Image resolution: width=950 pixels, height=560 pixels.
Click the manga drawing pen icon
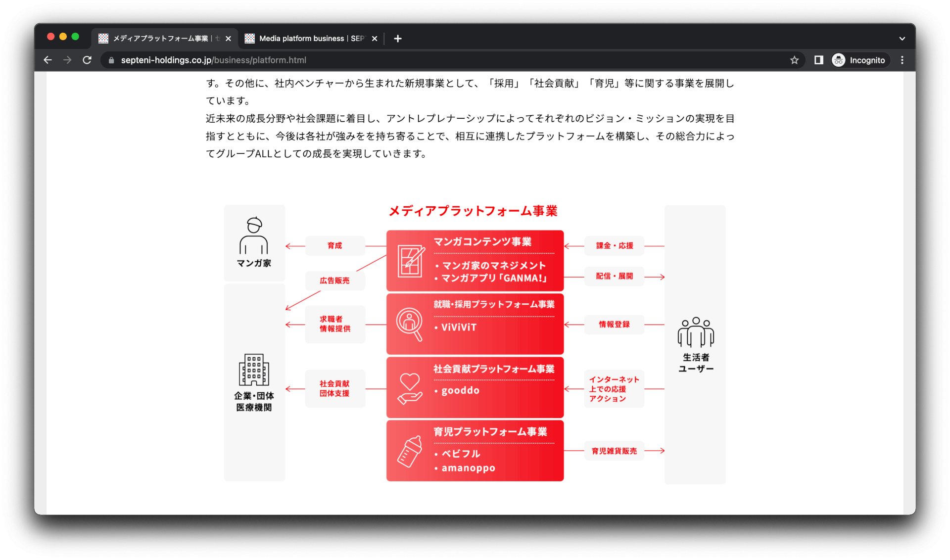tap(411, 261)
